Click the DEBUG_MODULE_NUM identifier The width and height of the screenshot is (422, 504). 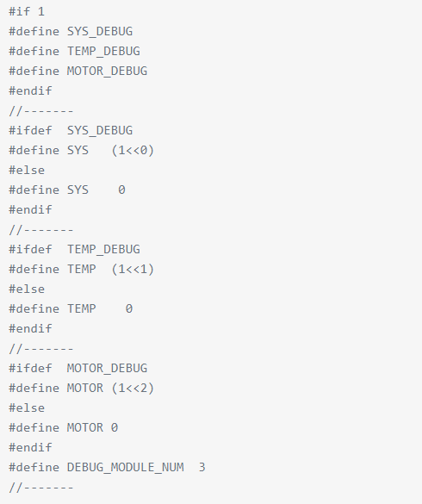tap(126, 468)
